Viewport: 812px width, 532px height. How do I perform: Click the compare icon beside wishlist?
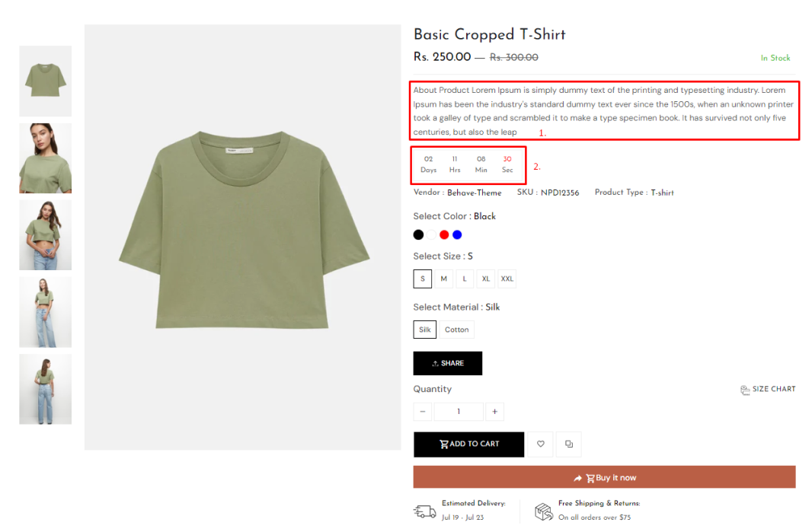click(x=568, y=444)
